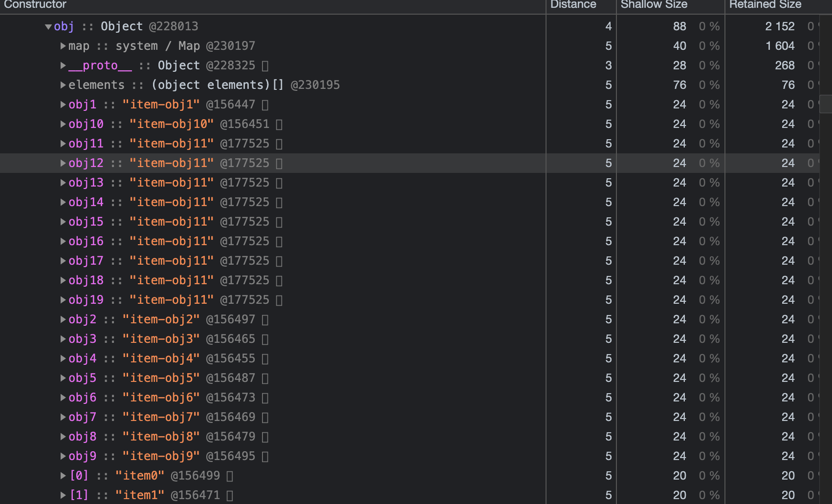This screenshot has height=504, width=832.
Task: Expand the [0] :: "item0" arrow
Action: [63, 476]
